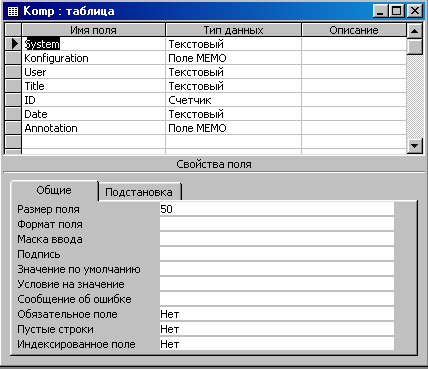Select row selector for User field
This screenshot has width=428, height=369.
pos(13,72)
